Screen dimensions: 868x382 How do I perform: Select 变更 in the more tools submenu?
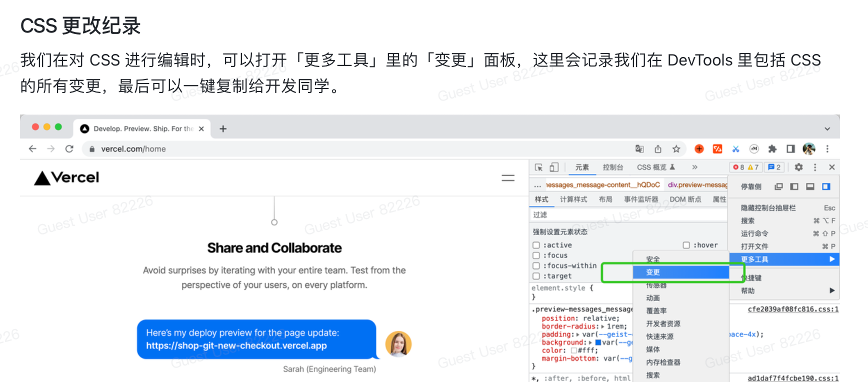point(680,272)
